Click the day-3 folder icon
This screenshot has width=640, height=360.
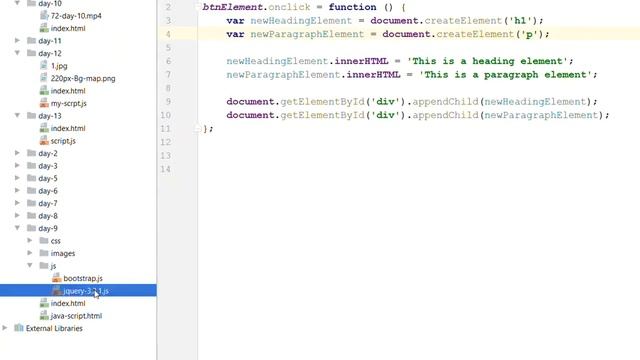click(x=31, y=166)
